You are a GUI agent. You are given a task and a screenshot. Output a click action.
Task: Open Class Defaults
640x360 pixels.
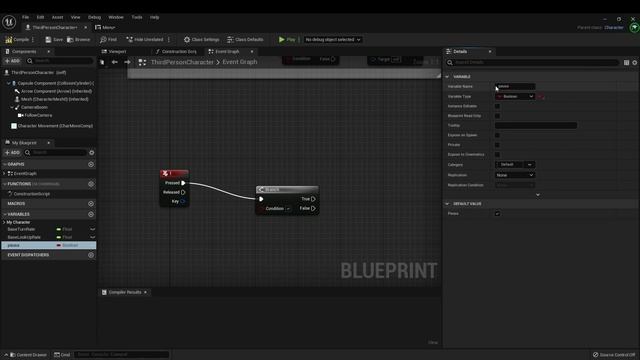pos(245,40)
